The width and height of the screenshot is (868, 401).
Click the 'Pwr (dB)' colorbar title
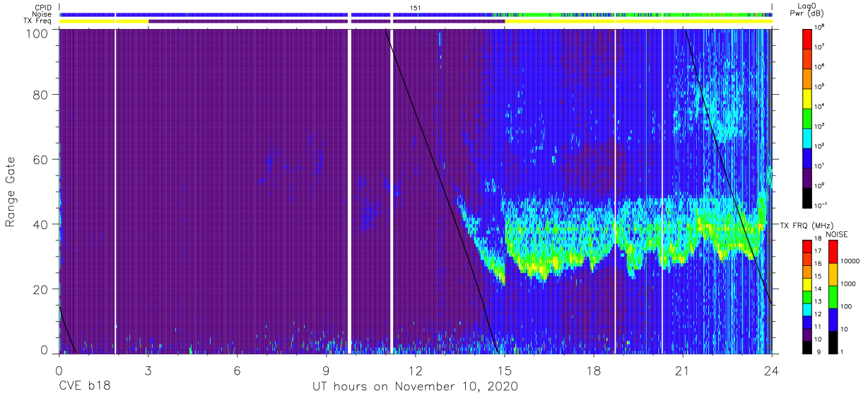pyautogui.click(x=808, y=13)
